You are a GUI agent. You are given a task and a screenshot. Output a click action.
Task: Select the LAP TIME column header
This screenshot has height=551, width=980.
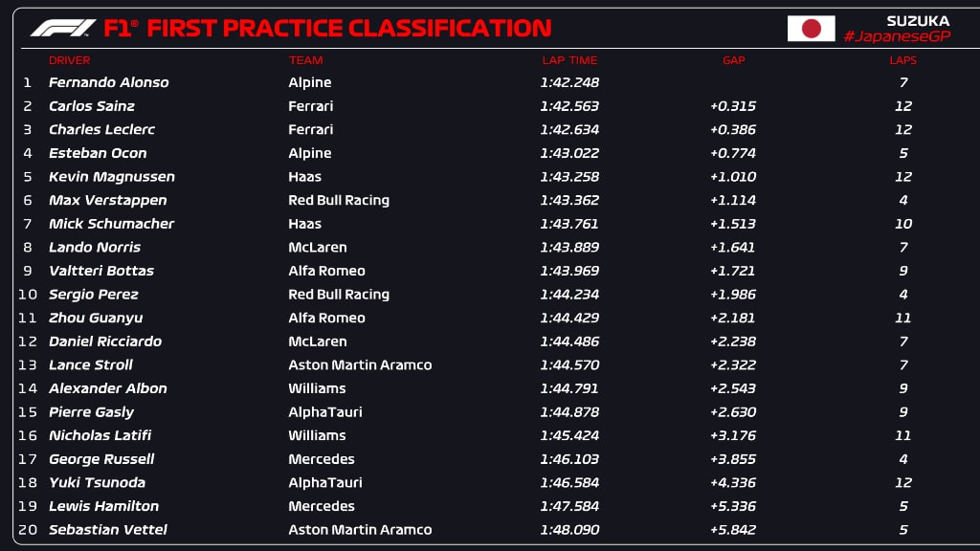569,60
